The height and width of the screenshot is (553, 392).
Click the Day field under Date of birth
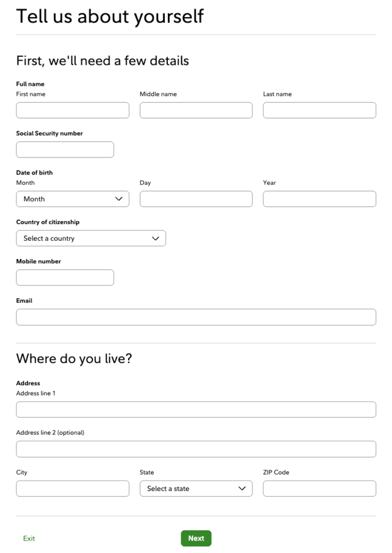coord(196,198)
